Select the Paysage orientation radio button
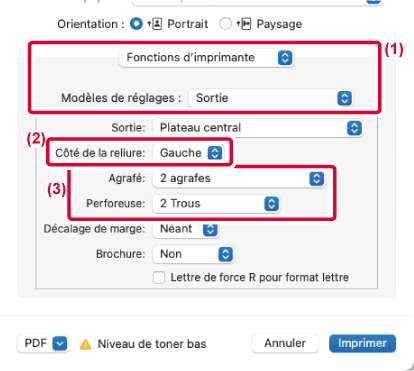The width and height of the screenshot is (414, 371). pos(225,24)
